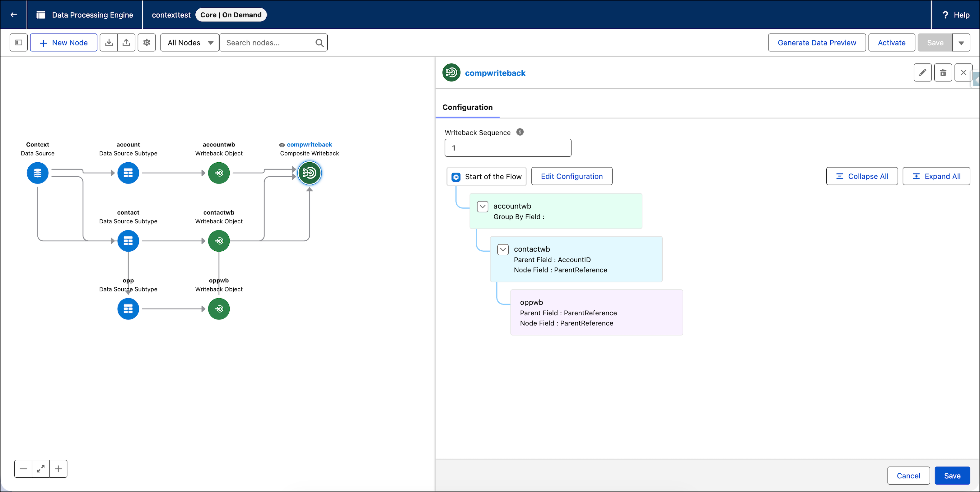Close the compwriteback configuration panel

[963, 73]
